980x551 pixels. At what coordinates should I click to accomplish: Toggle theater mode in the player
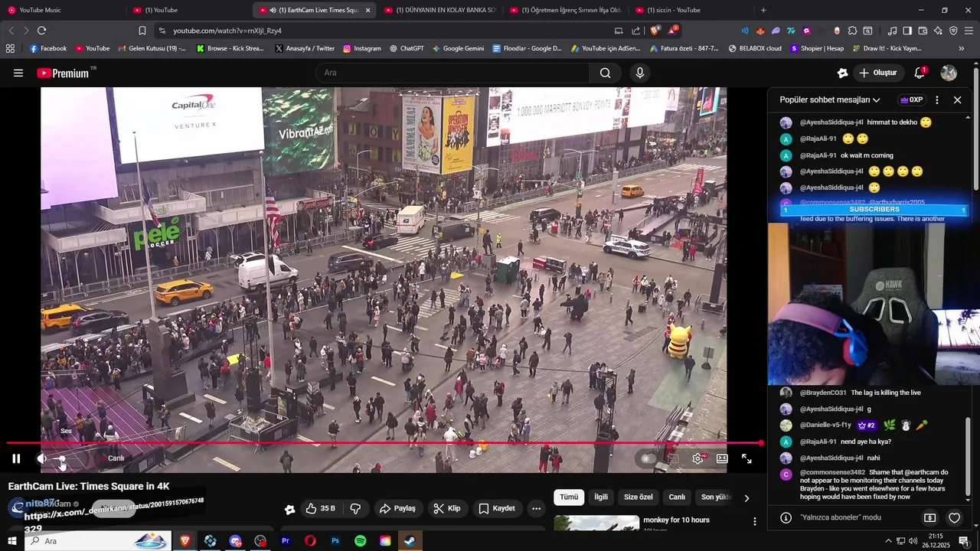[722, 458]
